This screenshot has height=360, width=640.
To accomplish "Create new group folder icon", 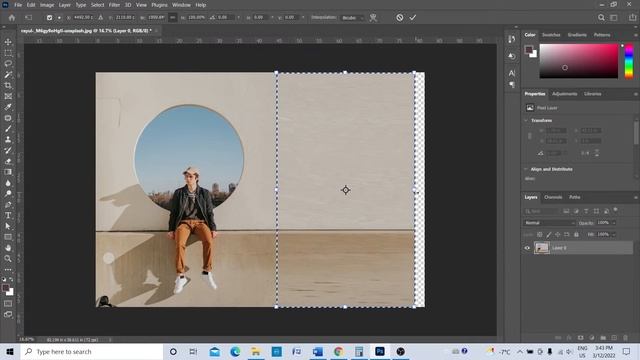I will [x=603, y=338].
